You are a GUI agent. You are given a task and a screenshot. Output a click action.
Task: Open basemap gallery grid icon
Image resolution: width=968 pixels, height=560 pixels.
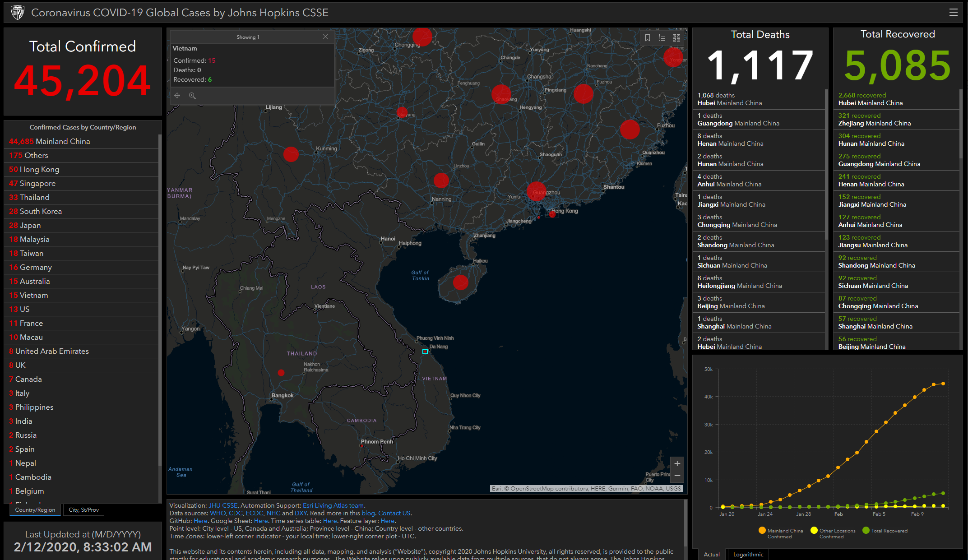pyautogui.click(x=676, y=38)
